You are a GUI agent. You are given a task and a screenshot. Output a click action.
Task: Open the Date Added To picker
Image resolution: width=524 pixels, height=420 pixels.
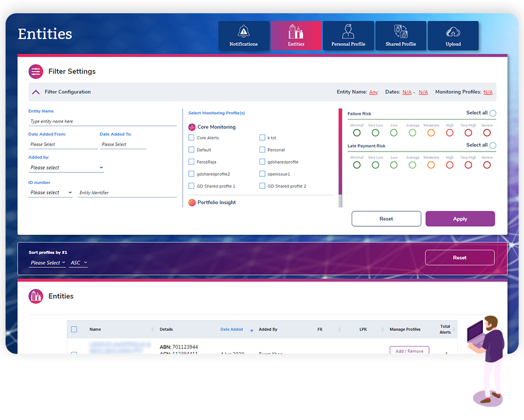[x=123, y=144]
